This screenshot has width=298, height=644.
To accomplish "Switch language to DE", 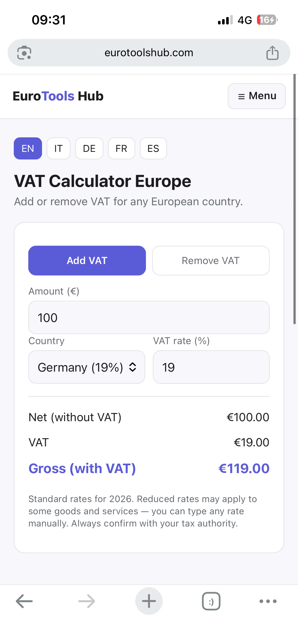I will pyautogui.click(x=89, y=148).
